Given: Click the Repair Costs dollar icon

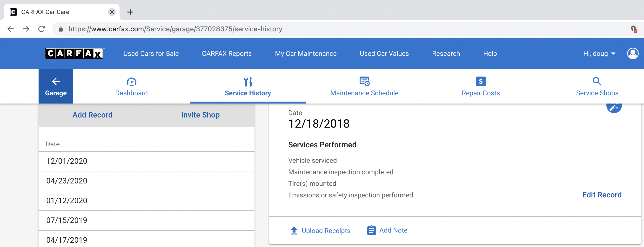Looking at the screenshot, I should (x=481, y=81).
